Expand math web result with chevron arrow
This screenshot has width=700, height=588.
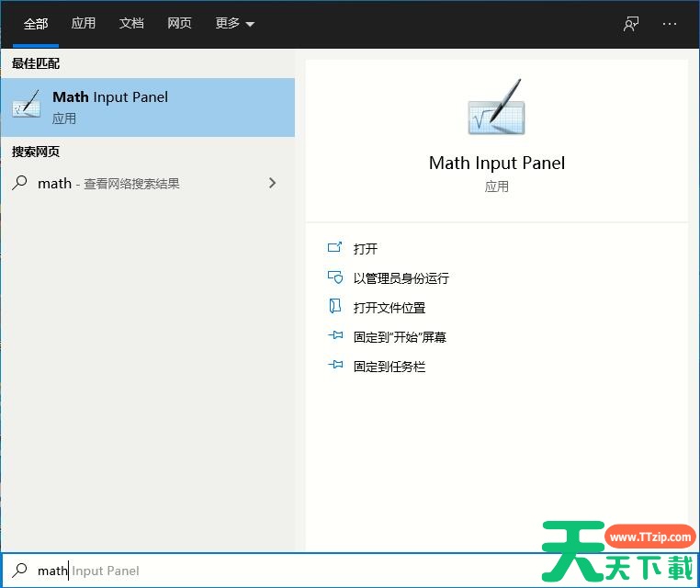[272, 183]
